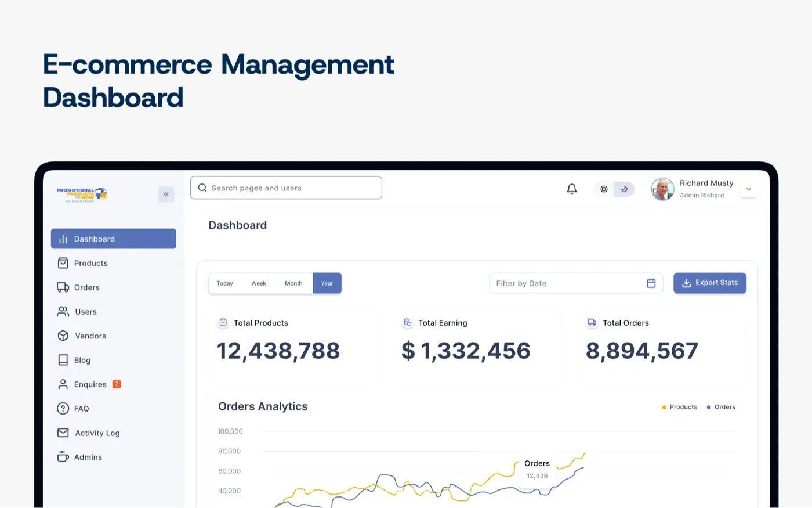Click the Total Earning coins icon
Image resolution: width=812 pixels, height=508 pixels.
click(408, 323)
